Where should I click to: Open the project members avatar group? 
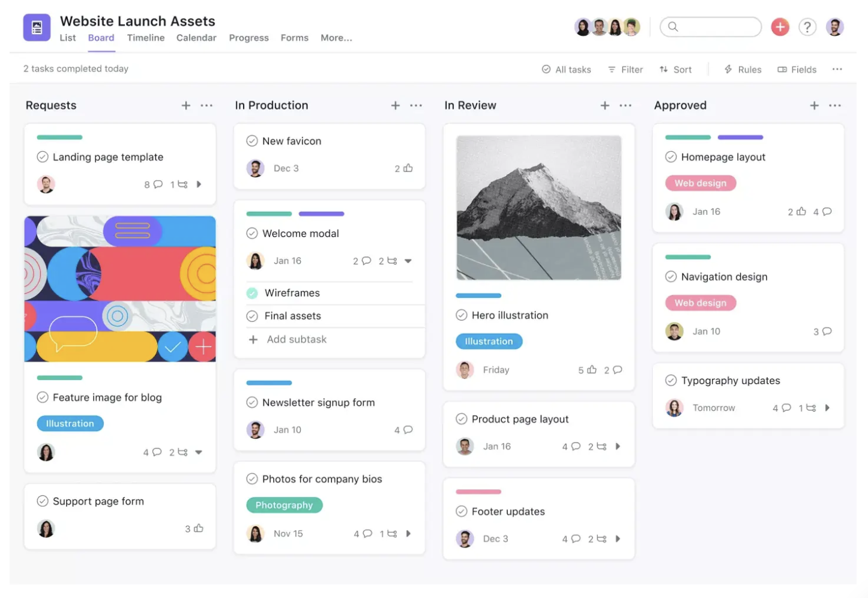pos(607,27)
